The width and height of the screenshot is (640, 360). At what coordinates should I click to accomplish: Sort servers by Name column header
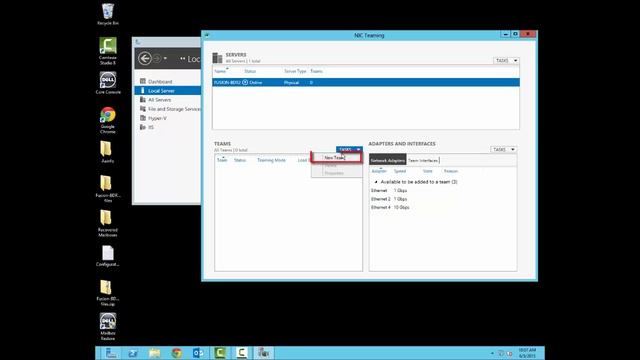pos(220,71)
